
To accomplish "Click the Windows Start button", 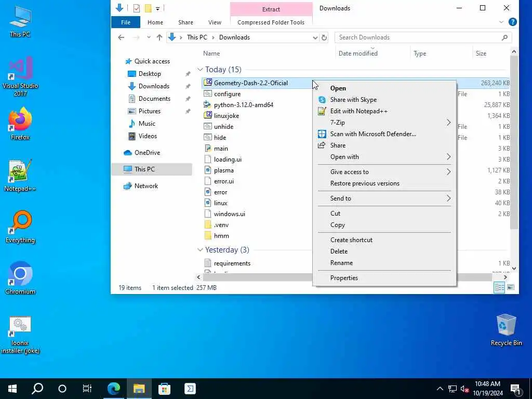I will [x=12, y=389].
